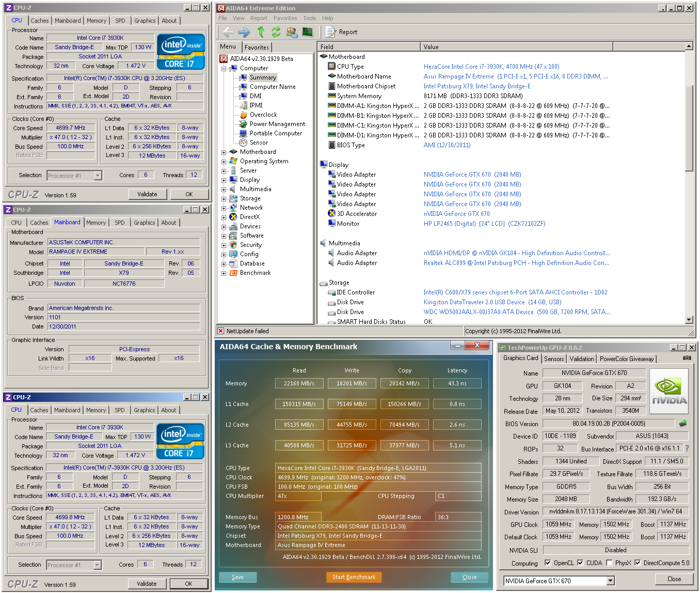Collapse the Computer node in AIDA64 tree

tap(224, 69)
